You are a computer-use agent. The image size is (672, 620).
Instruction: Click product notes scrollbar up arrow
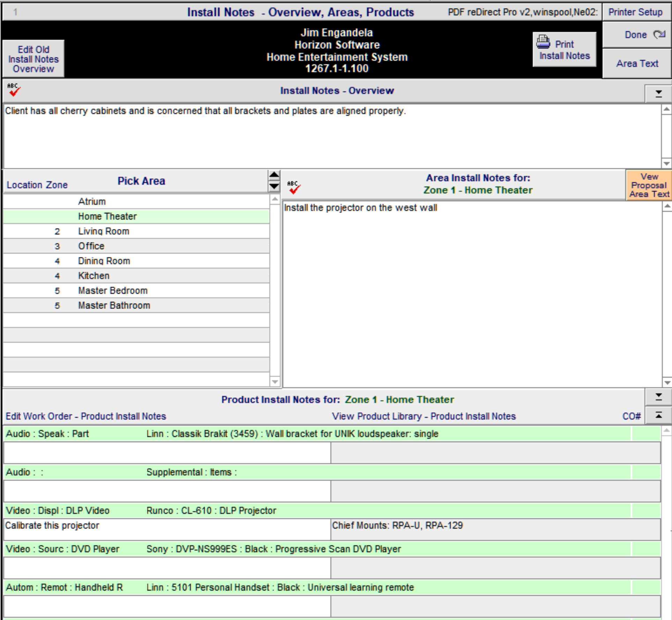666,430
